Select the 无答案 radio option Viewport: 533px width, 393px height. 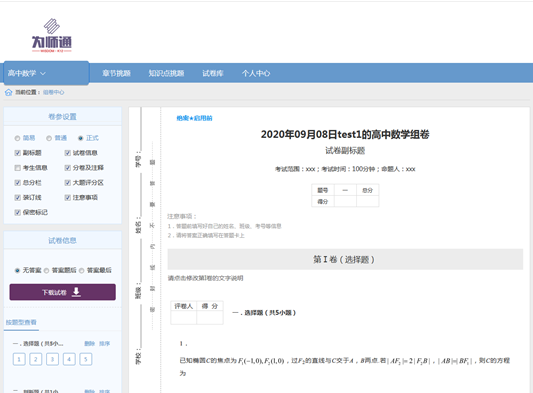pyautogui.click(x=17, y=271)
